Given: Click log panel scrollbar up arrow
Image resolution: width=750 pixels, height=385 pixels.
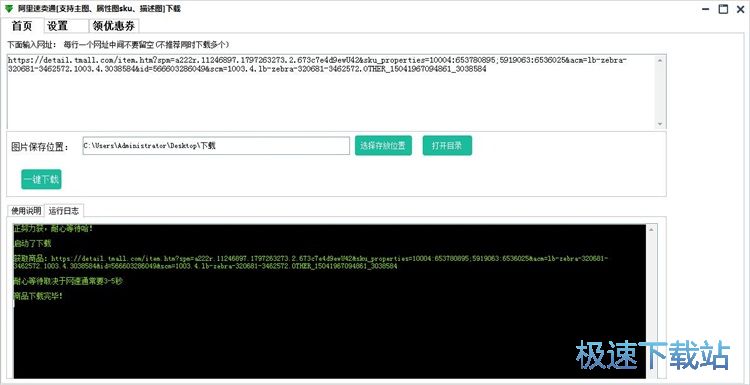Looking at the screenshot, I should point(651,230).
